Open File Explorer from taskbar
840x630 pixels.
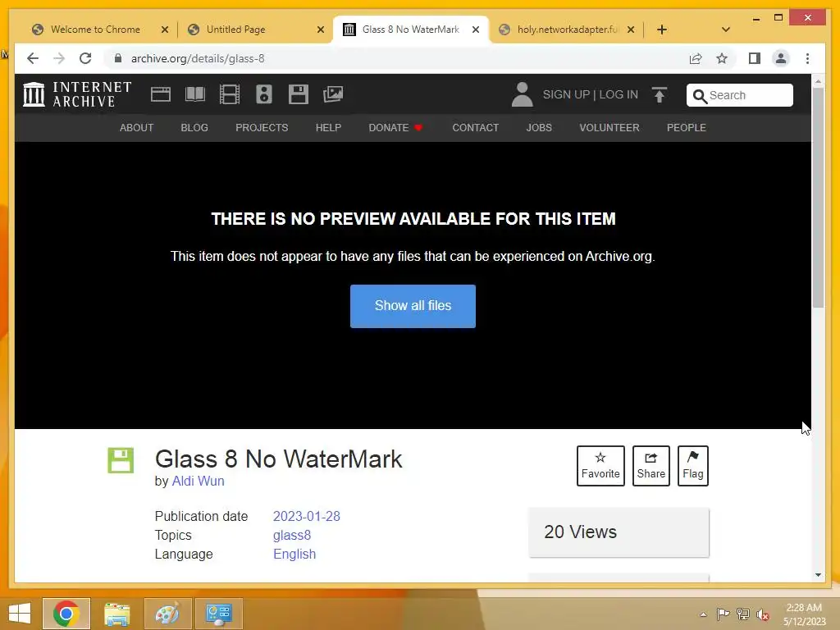(116, 614)
